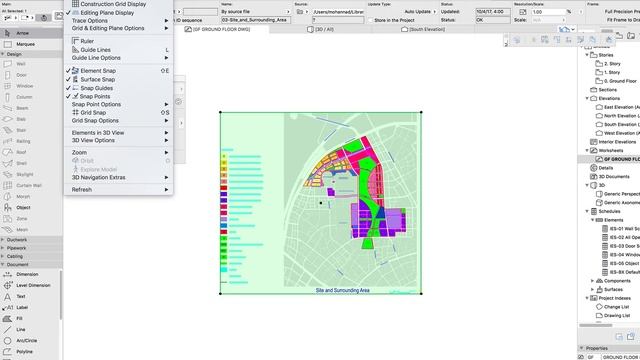
Task: Select the Shell tool
Action: [31, 163]
